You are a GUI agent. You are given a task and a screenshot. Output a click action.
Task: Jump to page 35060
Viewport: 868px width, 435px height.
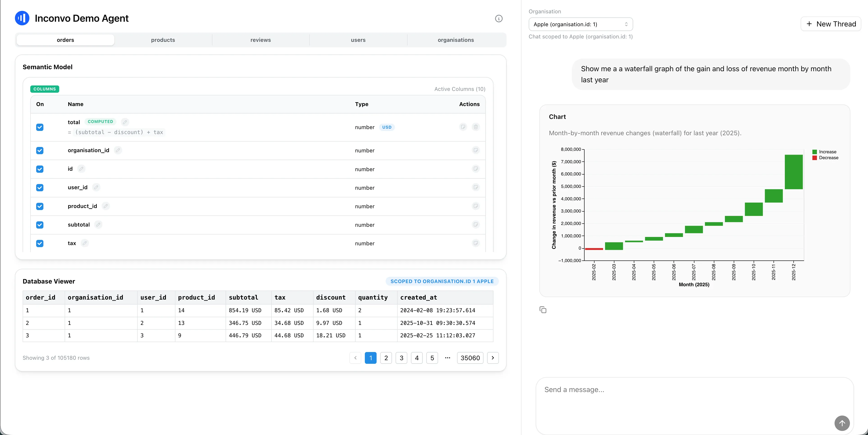(470, 358)
